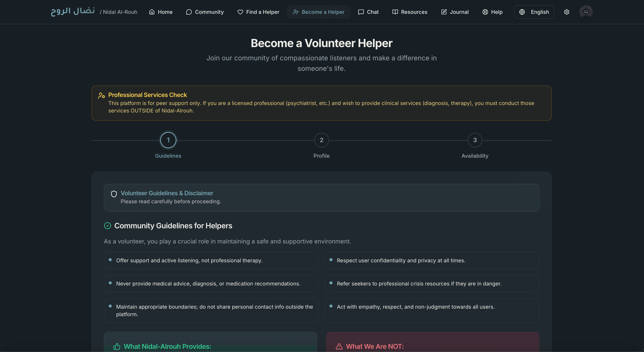Click the Act with empathy guideline
Screen dimensions: 644x352
432,311
